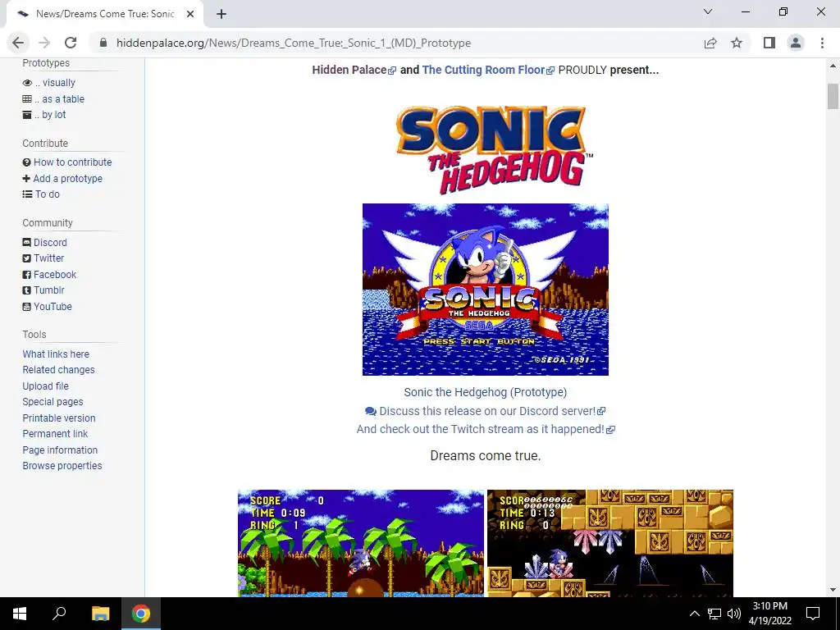The height and width of the screenshot is (630, 840).
Task: Open the YouTube community link
Action: pos(47,307)
